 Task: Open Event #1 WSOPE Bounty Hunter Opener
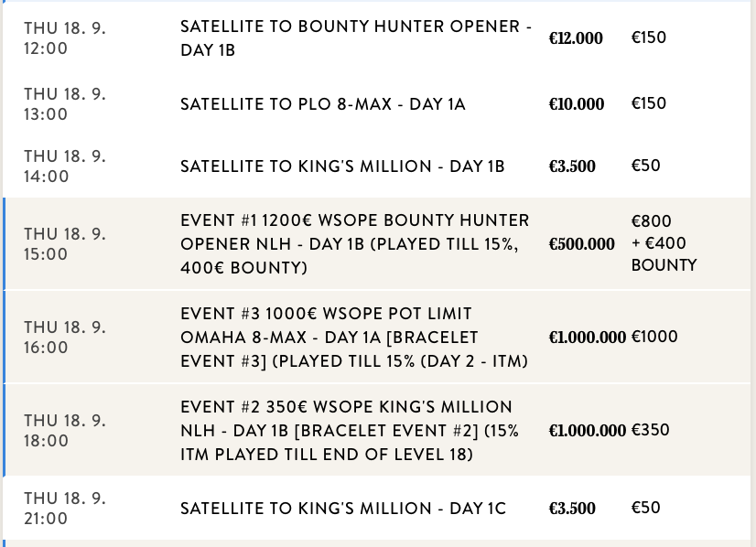click(x=355, y=244)
